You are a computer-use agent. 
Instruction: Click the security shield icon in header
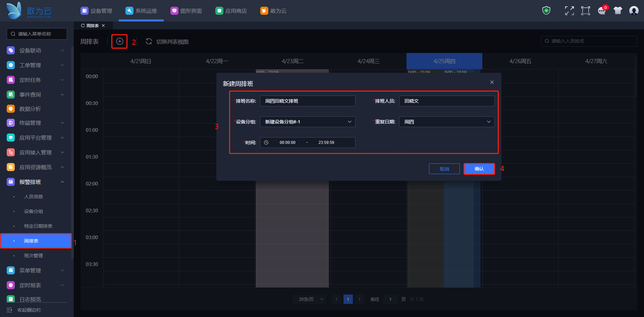[x=546, y=11]
